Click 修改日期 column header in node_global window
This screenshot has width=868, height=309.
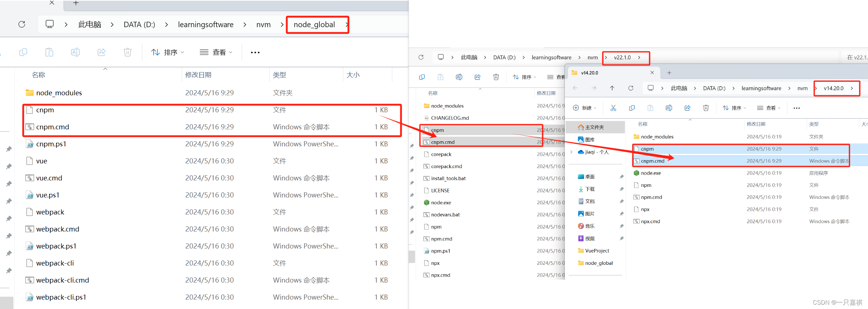click(198, 75)
